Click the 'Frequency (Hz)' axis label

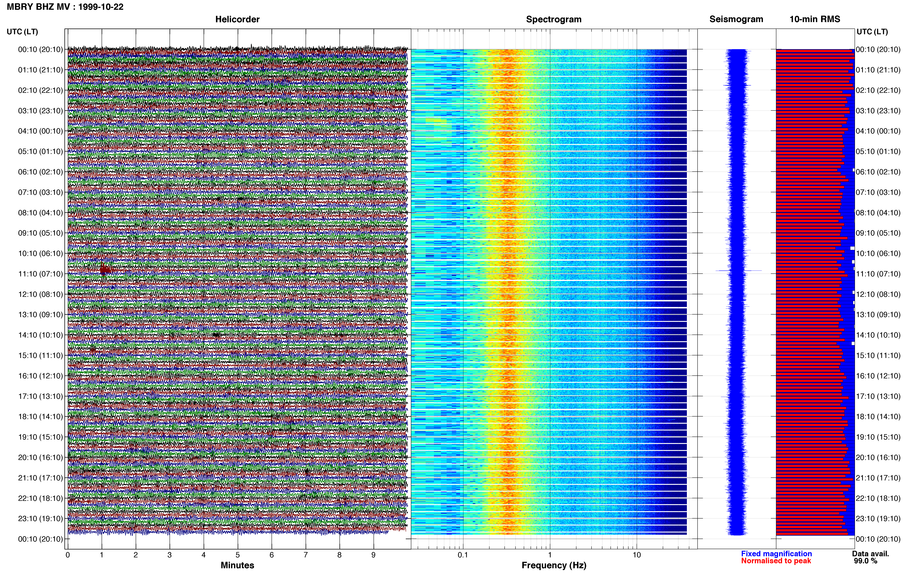coord(554,565)
